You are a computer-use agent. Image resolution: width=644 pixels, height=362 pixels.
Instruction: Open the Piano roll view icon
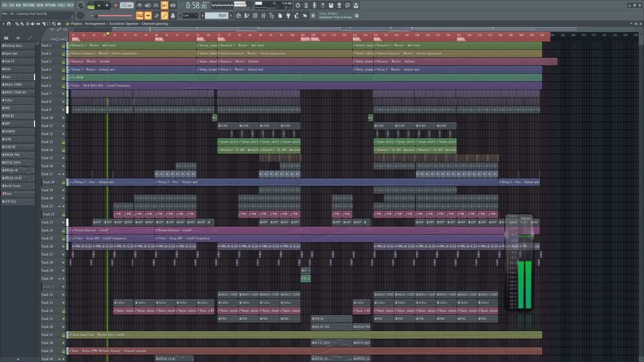[x=247, y=16]
